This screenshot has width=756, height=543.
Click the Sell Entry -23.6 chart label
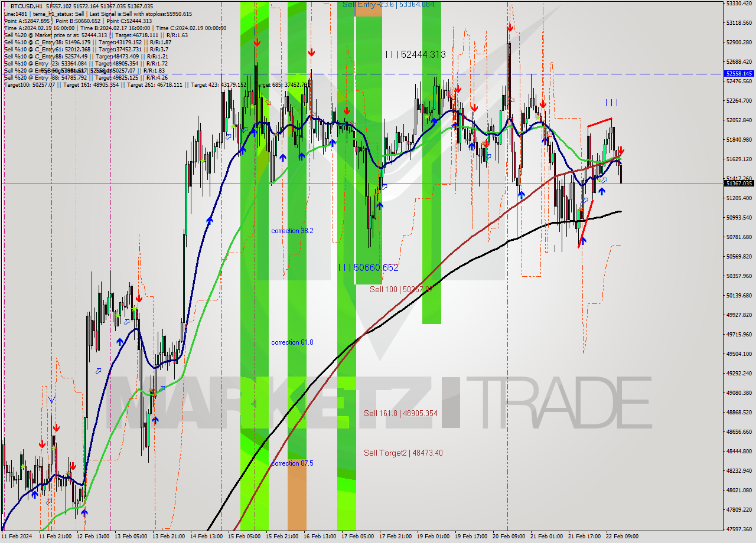[388, 4]
